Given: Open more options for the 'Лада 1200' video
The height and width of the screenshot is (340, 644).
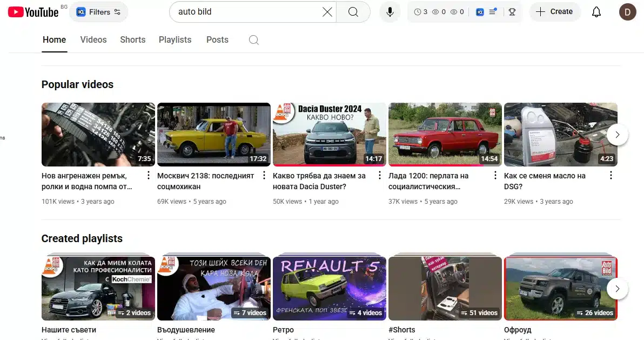Looking at the screenshot, I should 495,176.
